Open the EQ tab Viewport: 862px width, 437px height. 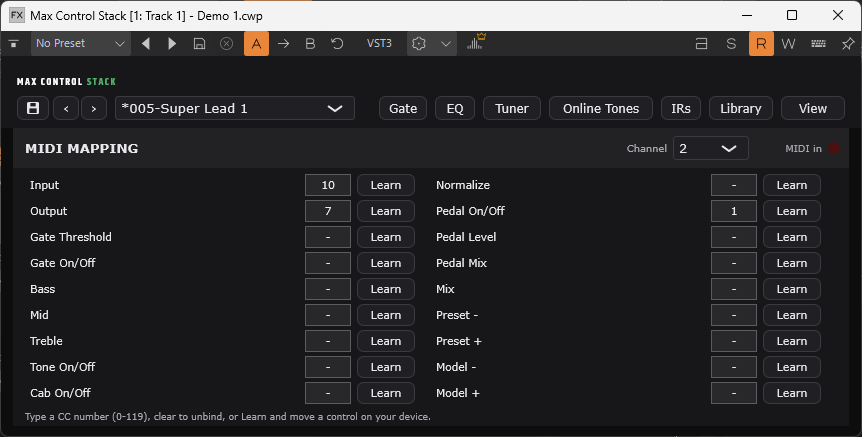tap(455, 108)
